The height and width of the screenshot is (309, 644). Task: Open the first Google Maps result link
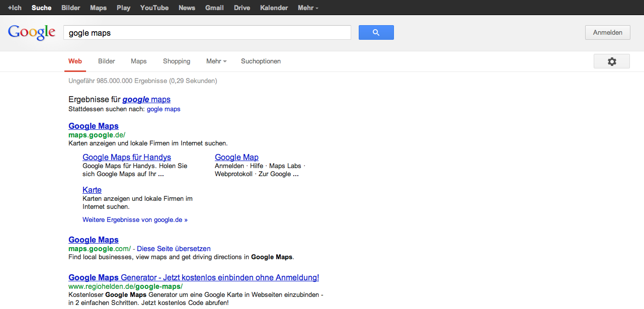[94, 126]
